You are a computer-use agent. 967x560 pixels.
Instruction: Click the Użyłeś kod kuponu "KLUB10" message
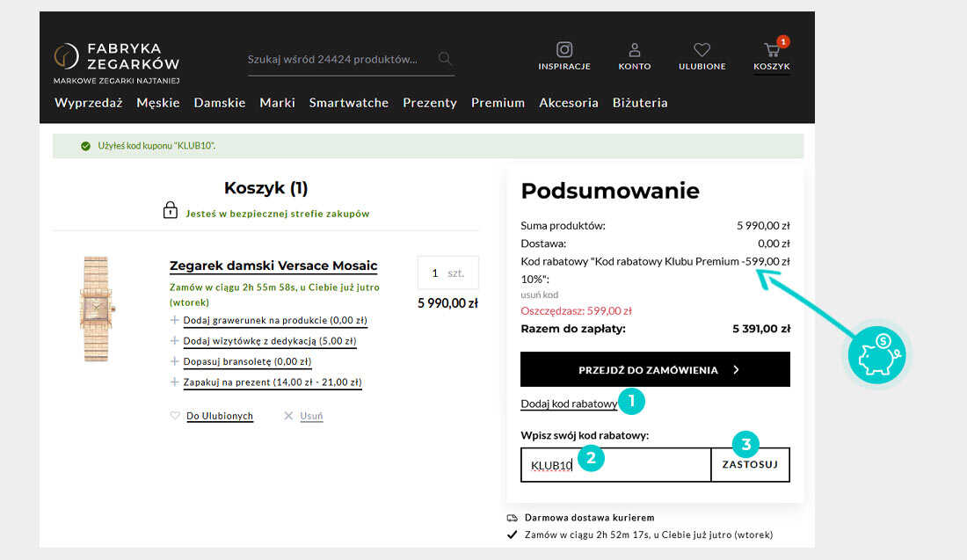coord(156,146)
